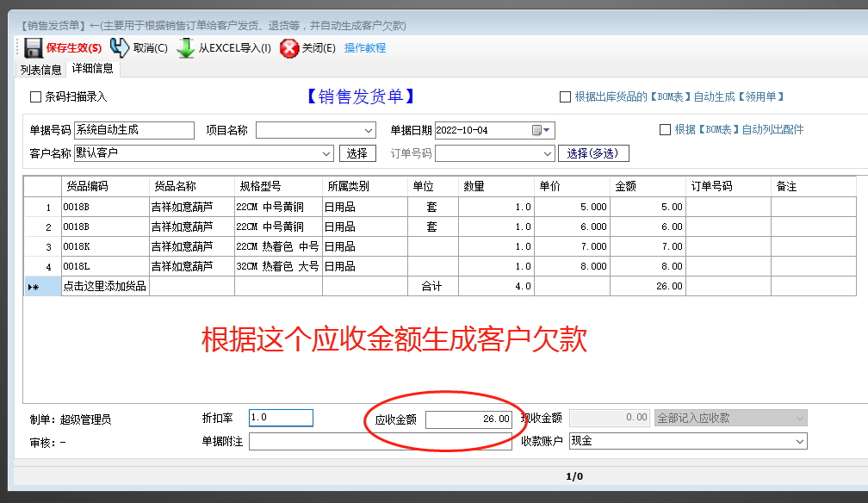The height and width of the screenshot is (503, 868).
Task: Open the 全部记入应收款 dropdown
Action: click(800, 417)
